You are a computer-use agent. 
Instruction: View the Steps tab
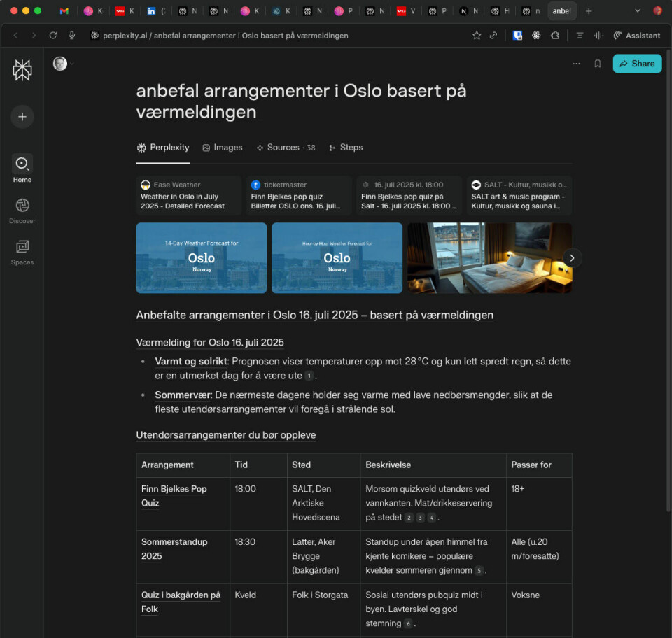tap(346, 148)
